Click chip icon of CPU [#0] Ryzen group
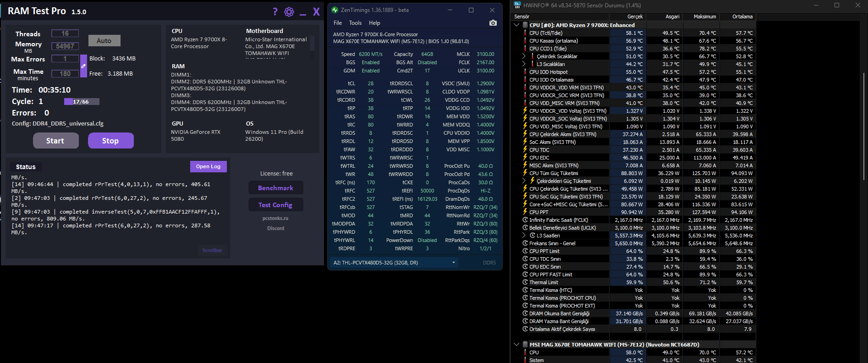The image size is (868, 363). click(525, 25)
